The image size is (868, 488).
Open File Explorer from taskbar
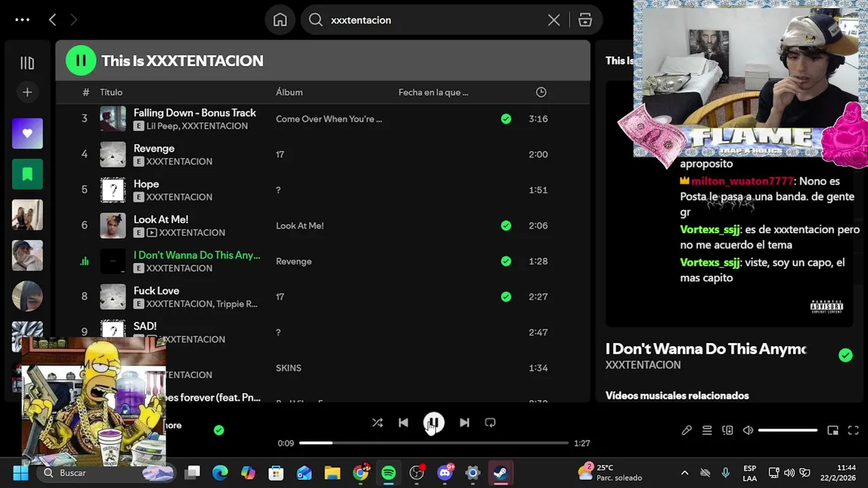[x=332, y=473]
